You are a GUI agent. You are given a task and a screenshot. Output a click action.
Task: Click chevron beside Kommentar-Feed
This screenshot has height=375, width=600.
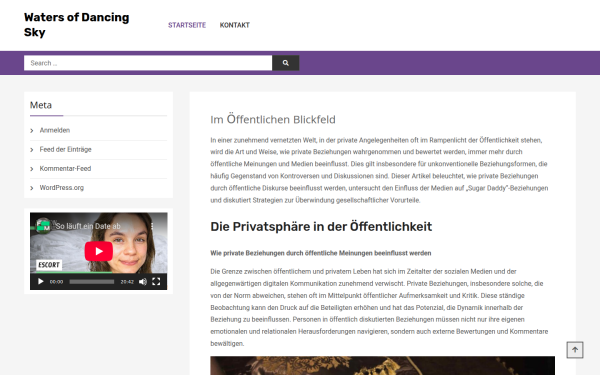[32, 169]
